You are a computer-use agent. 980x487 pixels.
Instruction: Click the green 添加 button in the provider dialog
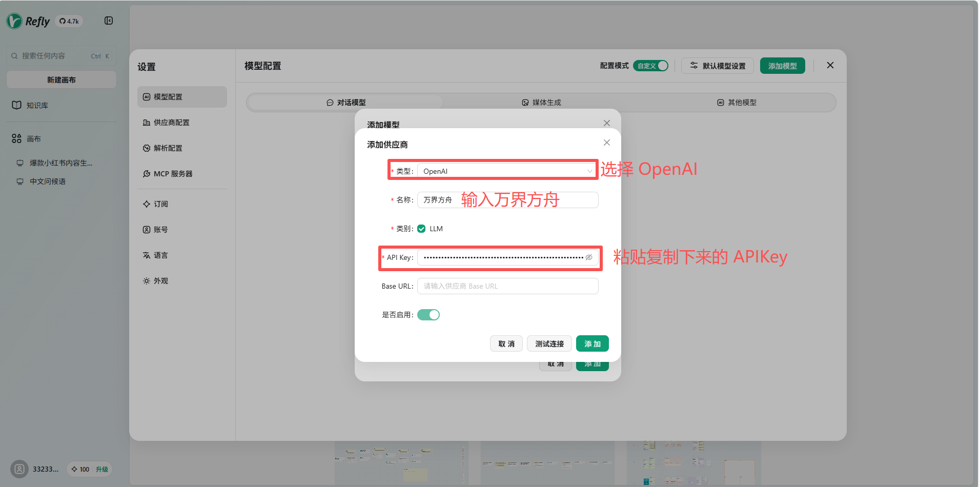[x=592, y=344]
